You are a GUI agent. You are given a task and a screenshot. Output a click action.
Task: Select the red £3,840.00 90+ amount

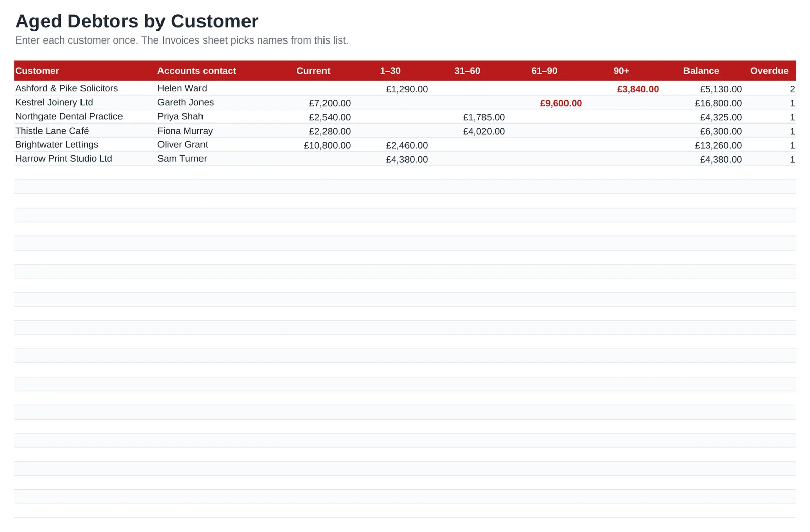pos(638,89)
